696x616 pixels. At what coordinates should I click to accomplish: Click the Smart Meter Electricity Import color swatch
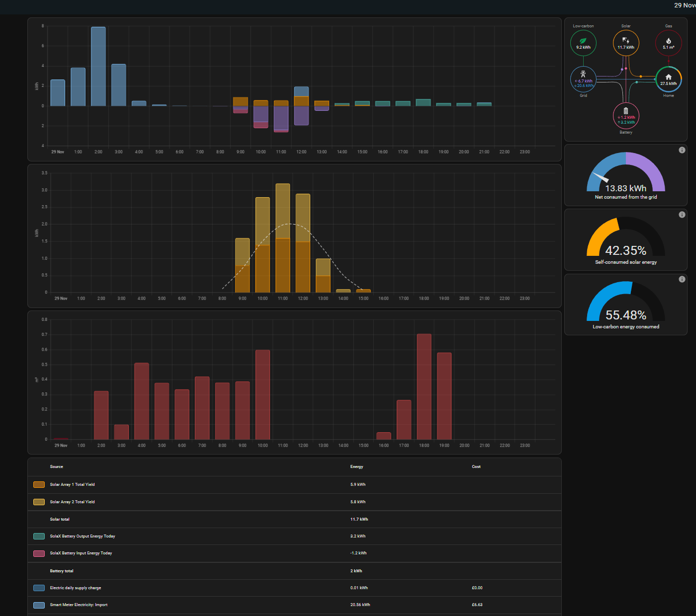pyautogui.click(x=39, y=605)
